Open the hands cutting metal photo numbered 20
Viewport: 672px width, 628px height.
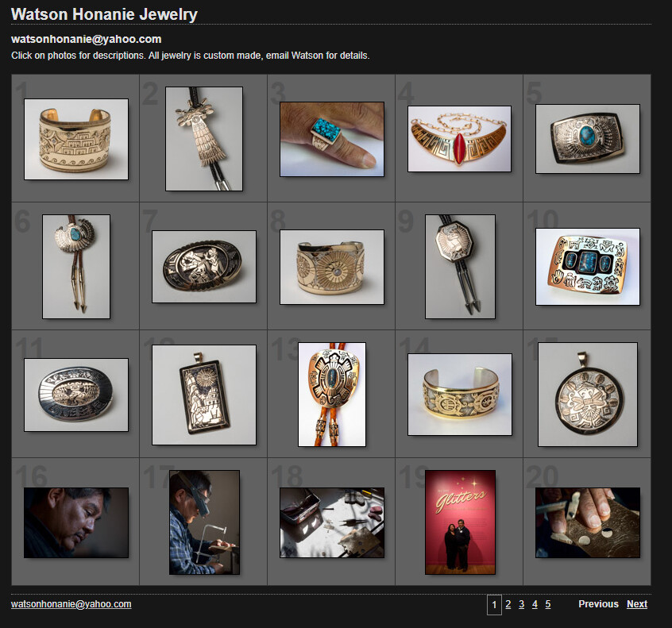click(x=587, y=522)
